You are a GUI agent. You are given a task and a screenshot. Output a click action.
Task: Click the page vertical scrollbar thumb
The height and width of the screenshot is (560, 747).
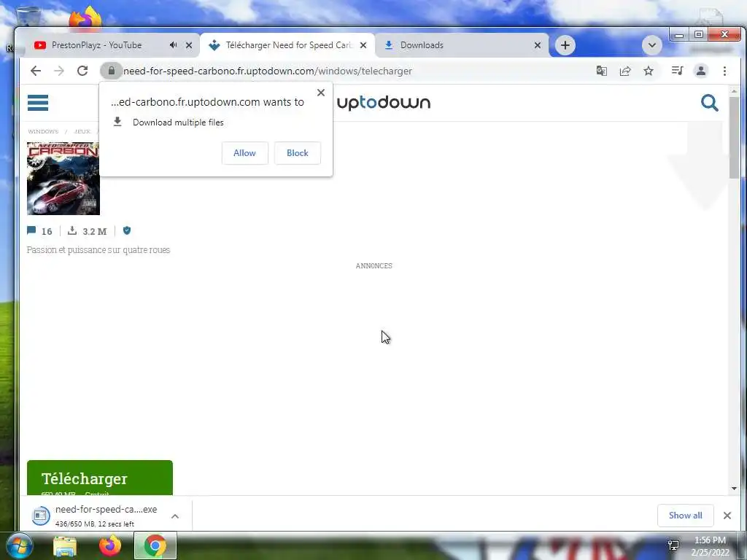pyautogui.click(x=734, y=137)
